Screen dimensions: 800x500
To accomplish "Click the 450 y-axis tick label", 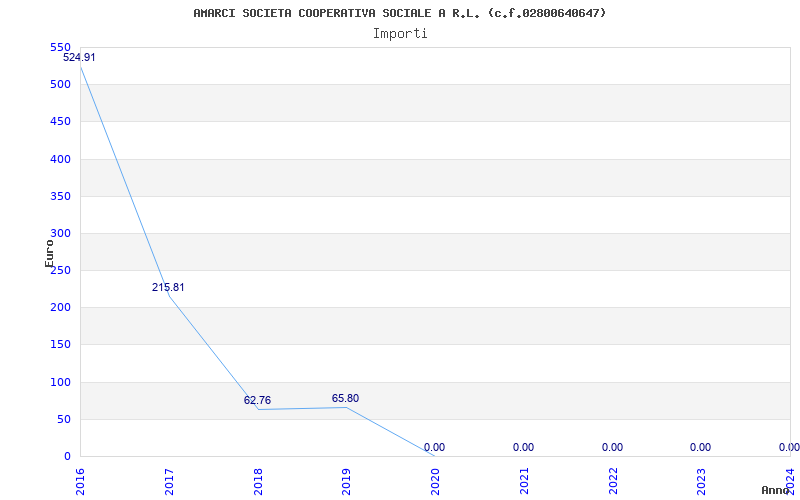I will coord(60,122).
